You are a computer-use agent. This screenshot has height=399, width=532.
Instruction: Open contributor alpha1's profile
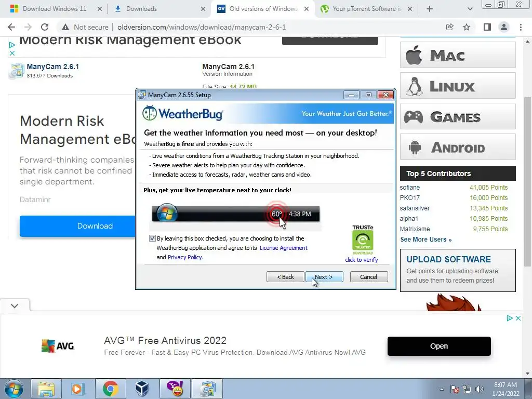point(409,219)
